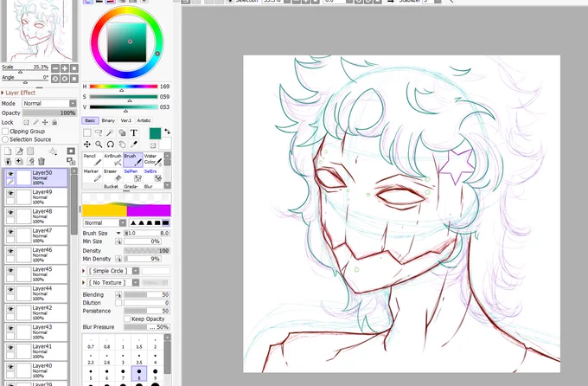The width and height of the screenshot is (588, 386).
Task: Choose the Eraser tool
Action: click(x=112, y=176)
